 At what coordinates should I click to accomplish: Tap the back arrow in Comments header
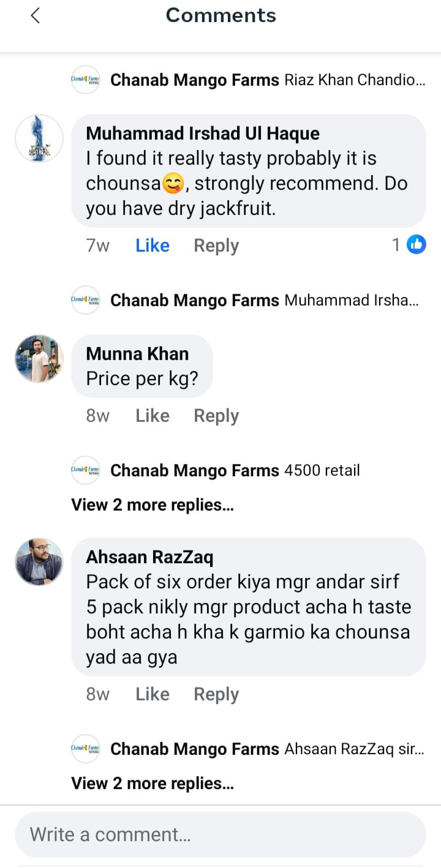pyautogui.click(x=35, y=16)
